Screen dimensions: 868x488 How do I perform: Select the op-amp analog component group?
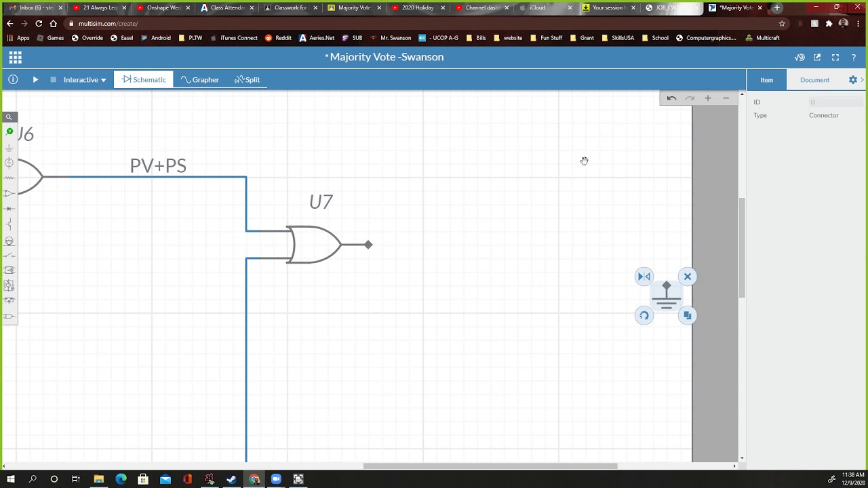pyautogui.click(x=9, y=194)
